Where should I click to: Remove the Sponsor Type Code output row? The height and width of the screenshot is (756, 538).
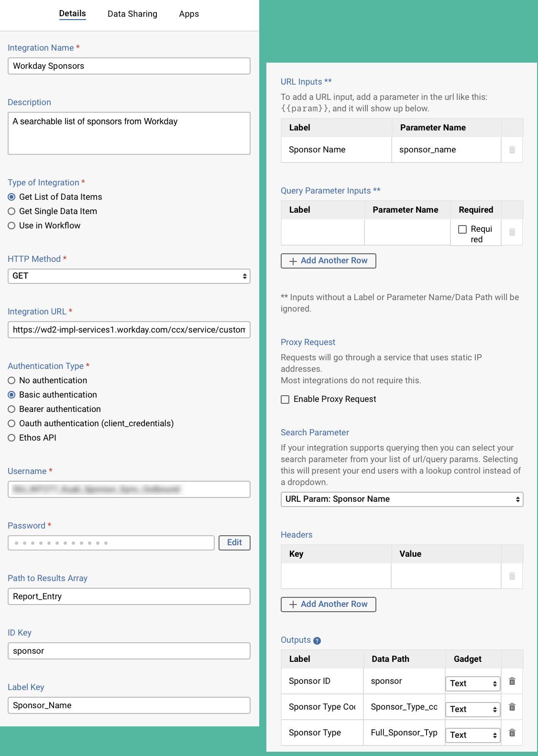(x=512, y=707)
